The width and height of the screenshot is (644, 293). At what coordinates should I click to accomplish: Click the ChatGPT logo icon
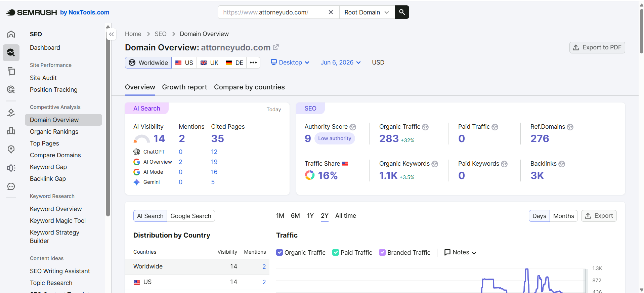tap(137, 152)
